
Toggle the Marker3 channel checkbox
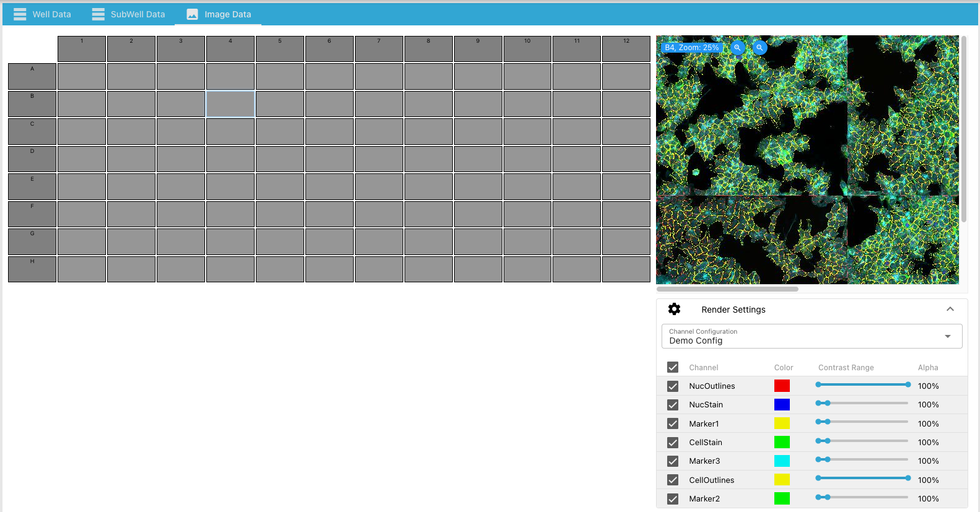coord(673,461)
